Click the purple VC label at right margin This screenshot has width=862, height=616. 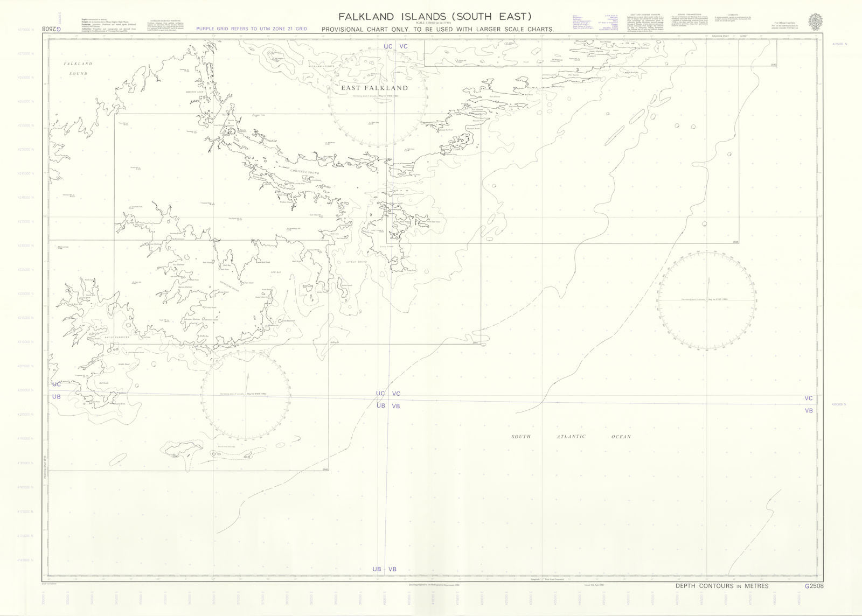click(809, 398)
